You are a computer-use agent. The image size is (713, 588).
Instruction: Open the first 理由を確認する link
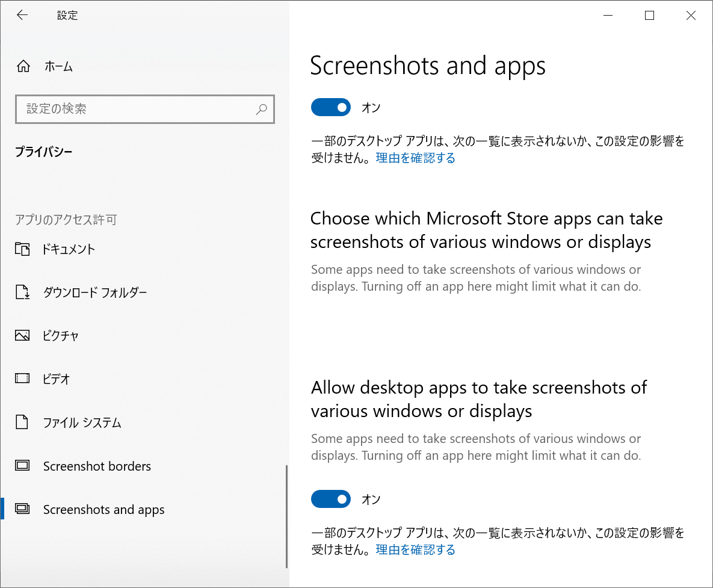[x=415, y=158]
